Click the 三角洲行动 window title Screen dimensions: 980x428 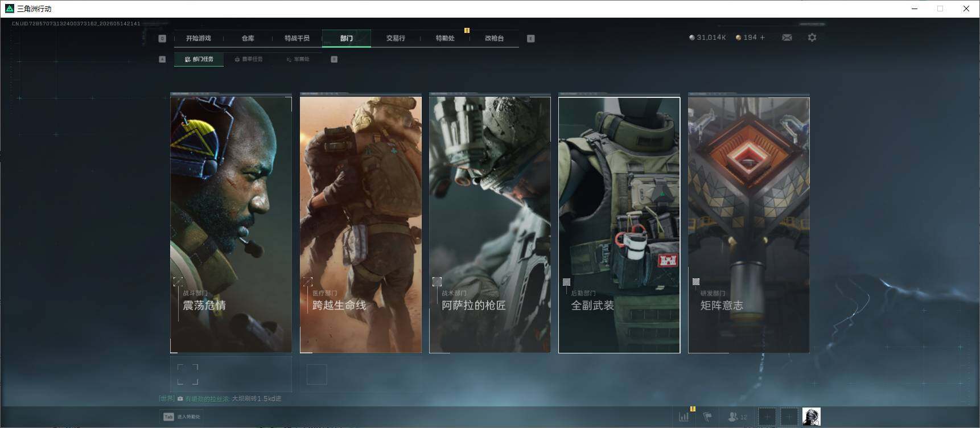[34, 9]
